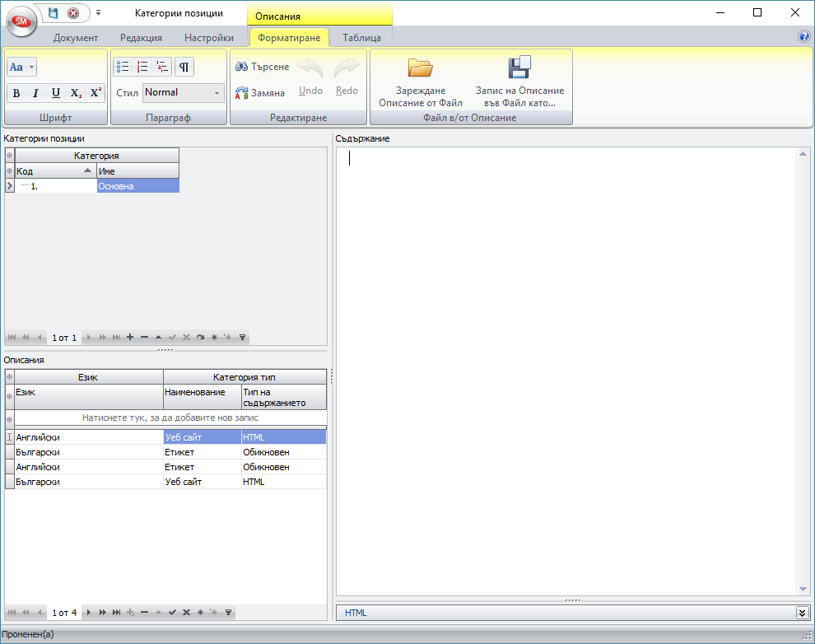The width and height of the screenshot is (815, 644).
Task: Click the minus delete icon in Описания navigator
Action: click(x=145, y=612)
